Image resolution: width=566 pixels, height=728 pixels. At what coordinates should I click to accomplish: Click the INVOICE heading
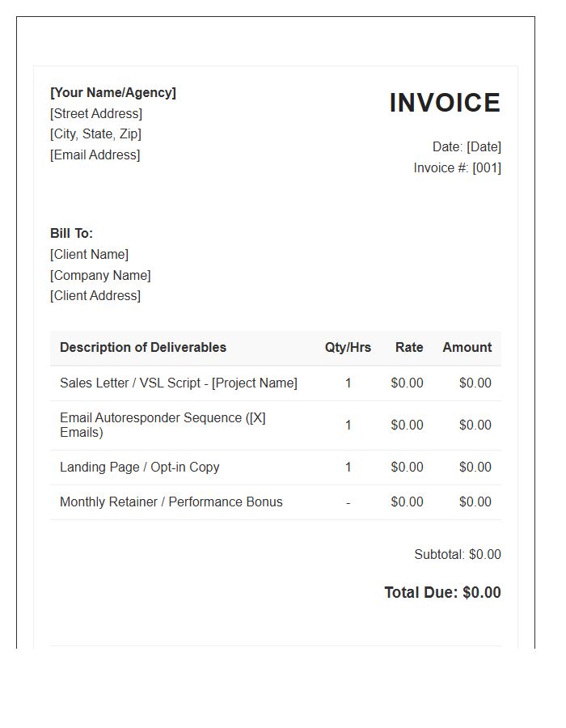click(445, 103)
